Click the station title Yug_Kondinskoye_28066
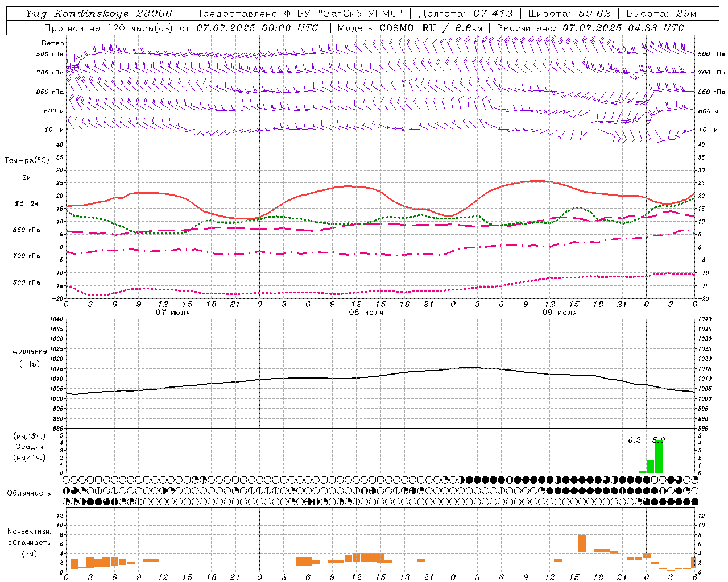728x582 pixels. (x=98, y=14)
